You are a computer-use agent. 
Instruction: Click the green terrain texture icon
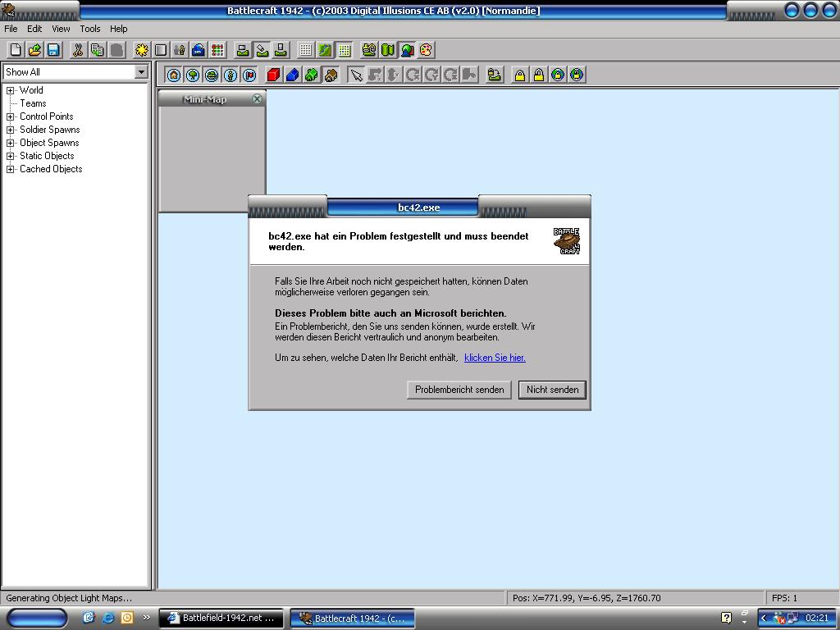coord(325,50)
